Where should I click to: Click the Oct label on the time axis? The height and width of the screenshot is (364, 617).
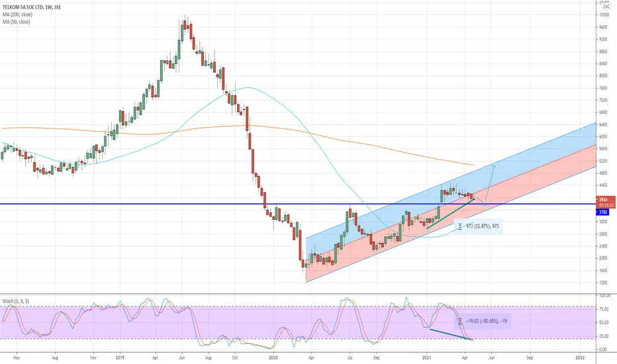pyautogui.click(x=235, y=358)
